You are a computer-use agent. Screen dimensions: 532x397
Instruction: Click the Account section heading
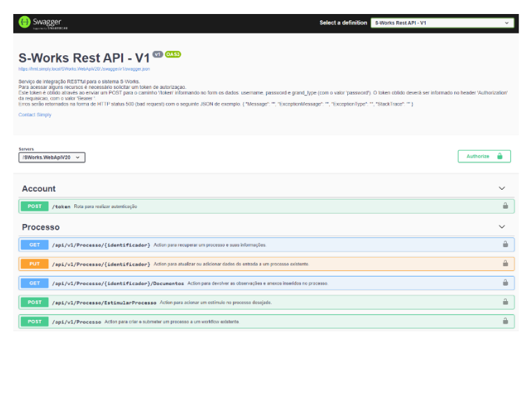click(x=38, y=188)
